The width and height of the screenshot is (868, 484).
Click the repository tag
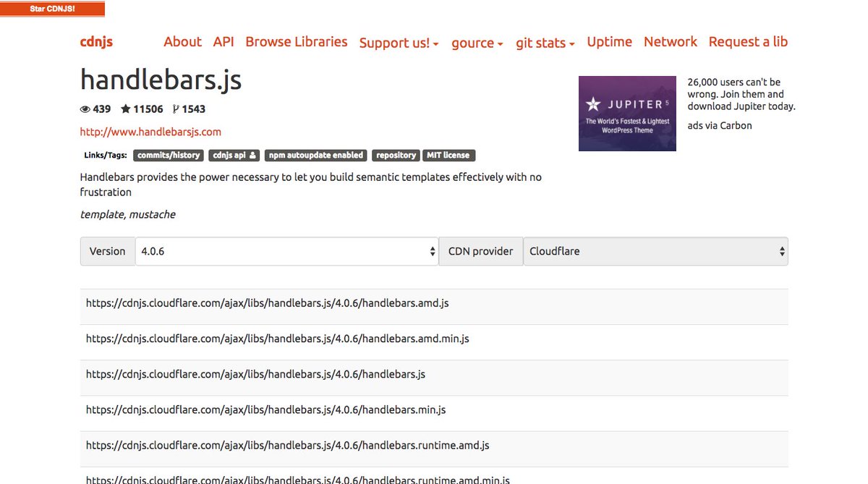click(x=396, y=155)
